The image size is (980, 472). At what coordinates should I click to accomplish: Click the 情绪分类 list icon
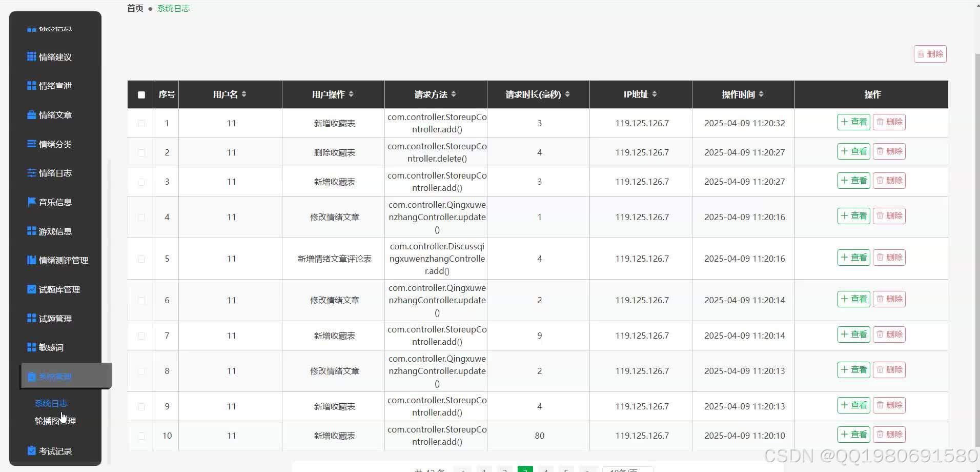point(31,144)
